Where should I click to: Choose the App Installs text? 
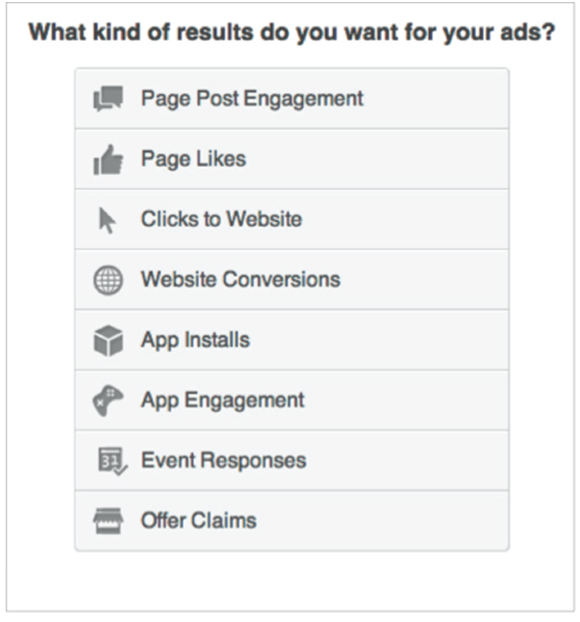point(196,340)
